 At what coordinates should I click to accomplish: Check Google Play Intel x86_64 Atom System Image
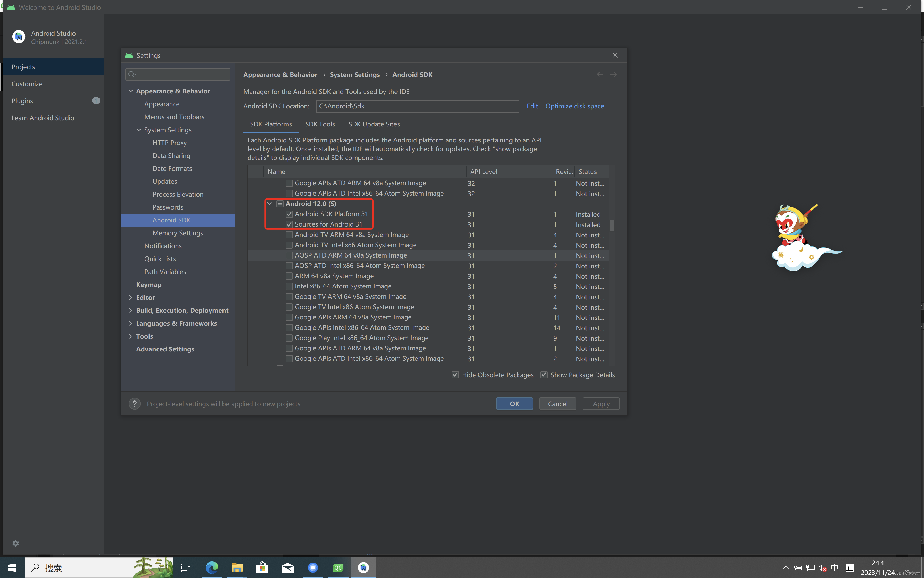tap(289, 338)
